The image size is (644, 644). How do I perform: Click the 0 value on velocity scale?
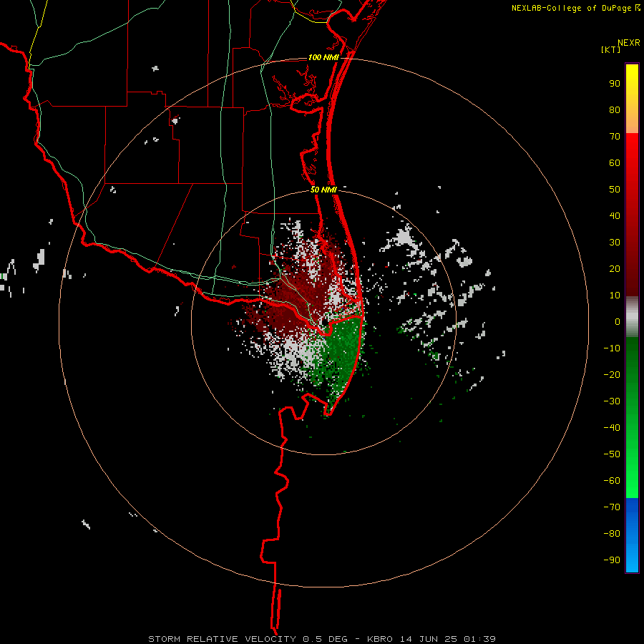[x=618, y=322]
